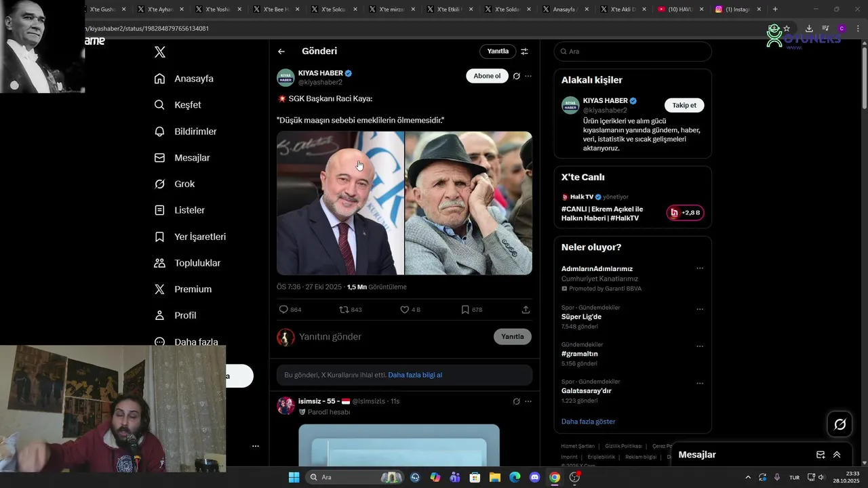Viewport: 868px width, 488px height.
Task: Expand Daha fazla menu
Action: (186, 342)
